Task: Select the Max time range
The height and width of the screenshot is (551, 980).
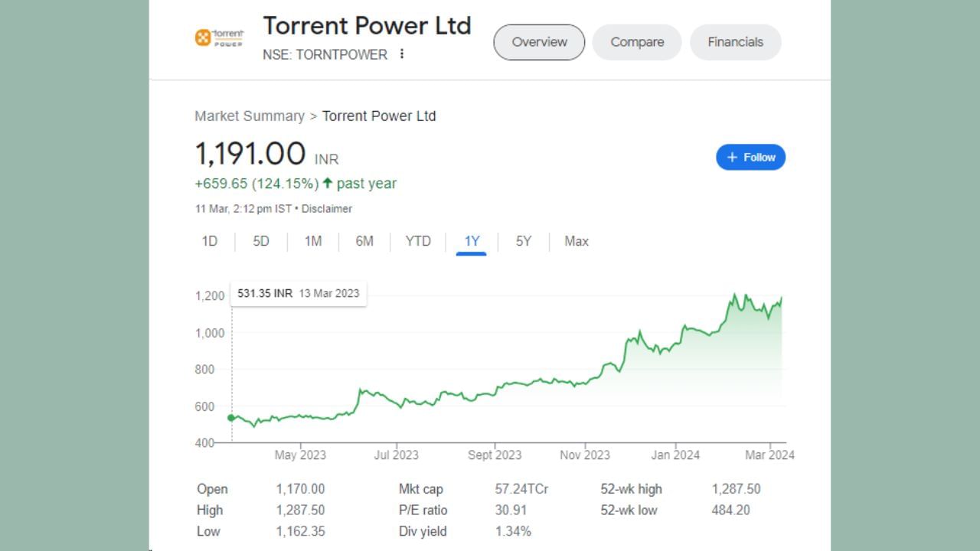Action: pyautogui.click(x=577, y=241)
